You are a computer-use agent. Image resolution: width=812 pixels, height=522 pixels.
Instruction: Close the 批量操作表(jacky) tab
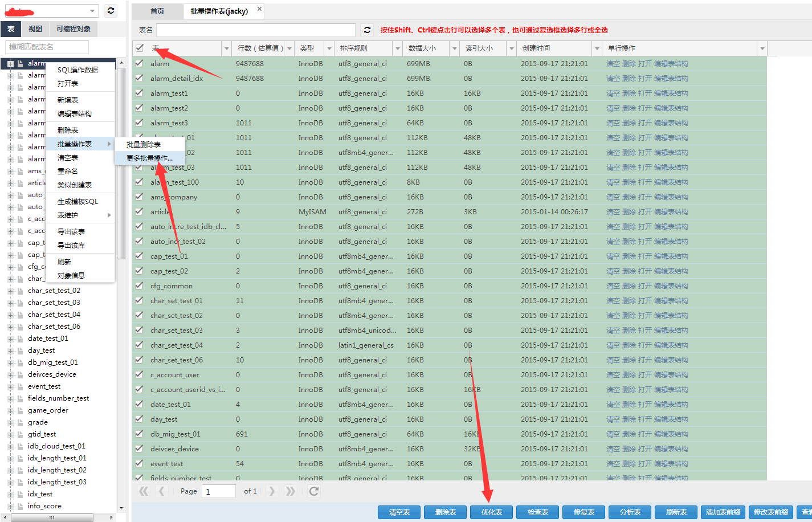(260, 9)
